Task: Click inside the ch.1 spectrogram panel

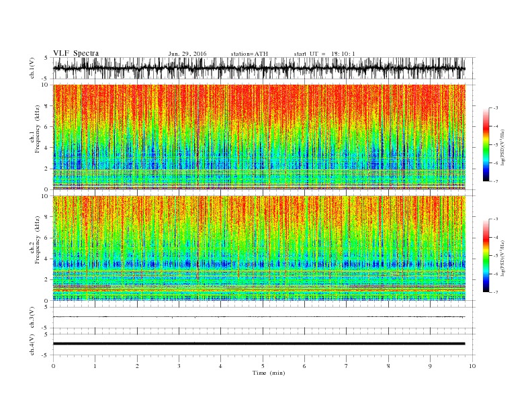Action: click(x=259, y=137)
